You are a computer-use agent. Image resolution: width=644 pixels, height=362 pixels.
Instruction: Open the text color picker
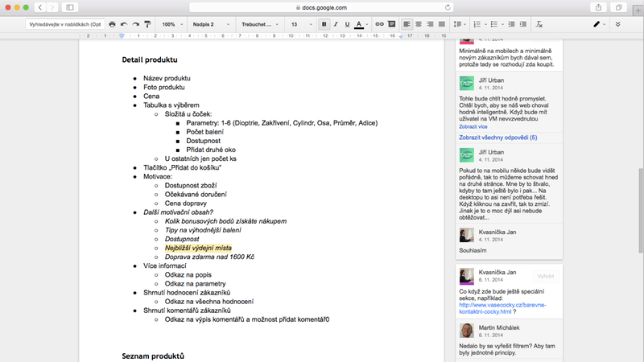pos(360,25)
